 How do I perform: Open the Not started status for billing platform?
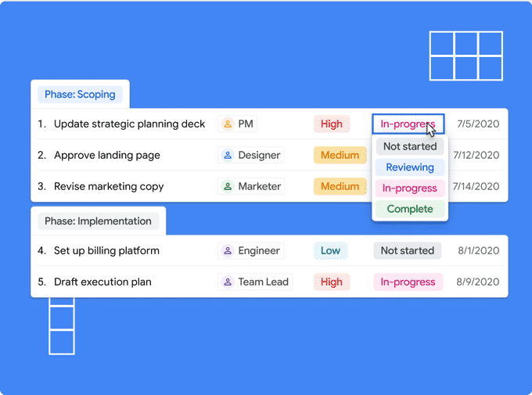click(407, 250)
